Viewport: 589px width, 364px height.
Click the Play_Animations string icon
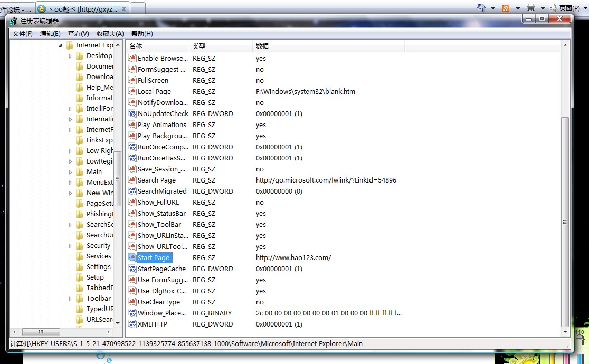point(132,124)
